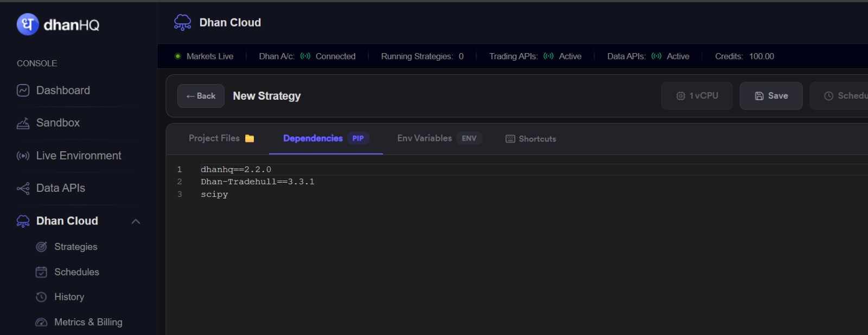
Task: Collapse the Dhan Cloud sidebar section
Action: tap(136, 221)
